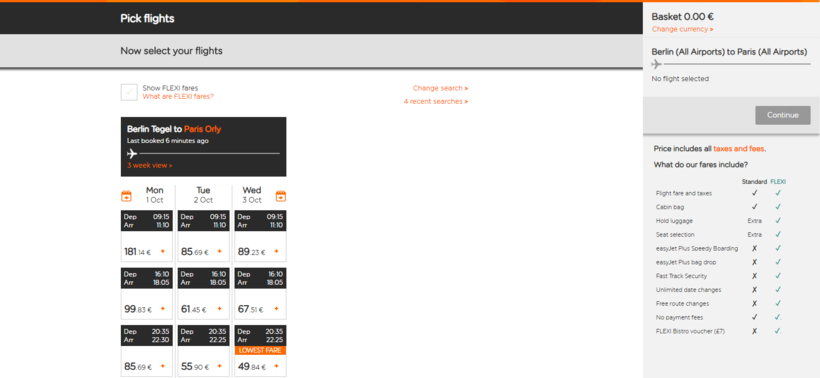The image size is (820, 378).
Task: Open the 4 recent searches link
Action: [x=436, y=101]
